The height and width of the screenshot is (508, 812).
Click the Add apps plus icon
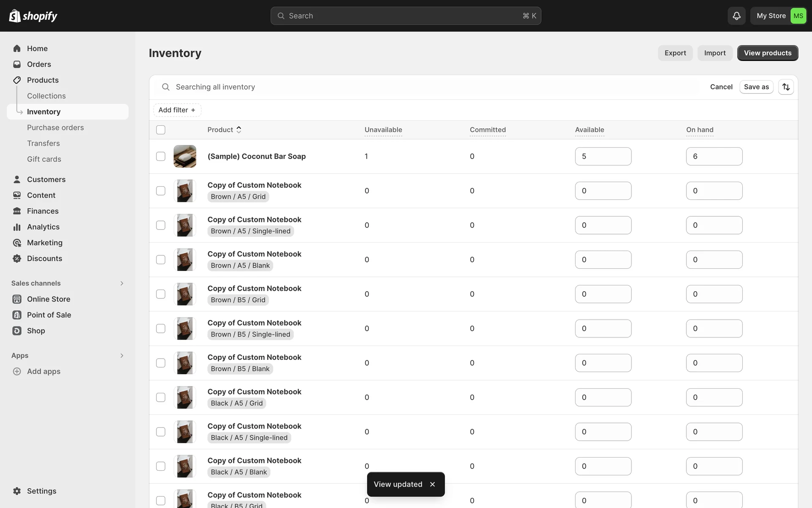[x=17, y=371]
